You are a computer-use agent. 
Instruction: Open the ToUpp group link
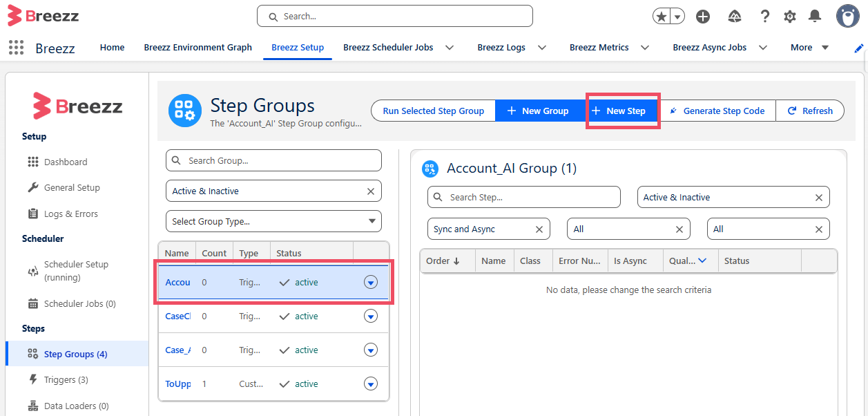tap(178, 384)
